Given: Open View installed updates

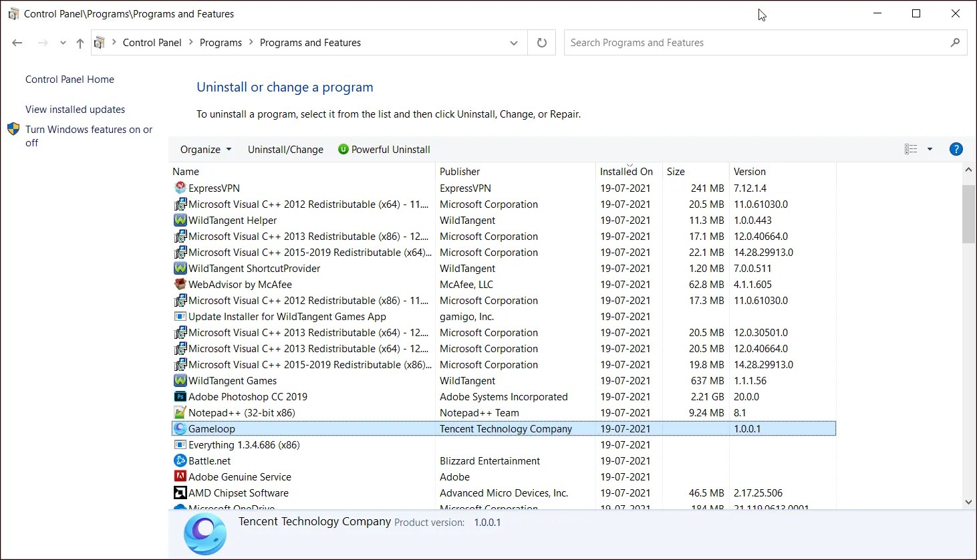Looking at the screenshot, I should [x=75, y=109].
